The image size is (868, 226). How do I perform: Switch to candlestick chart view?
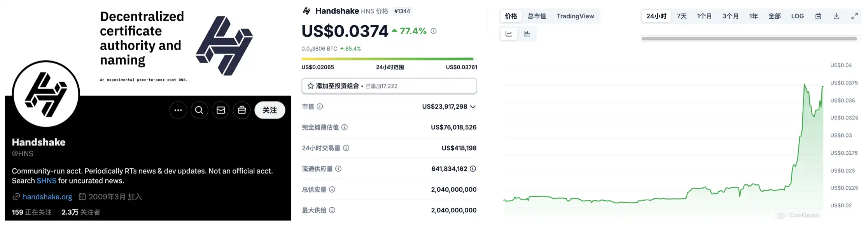pos(527,34)
